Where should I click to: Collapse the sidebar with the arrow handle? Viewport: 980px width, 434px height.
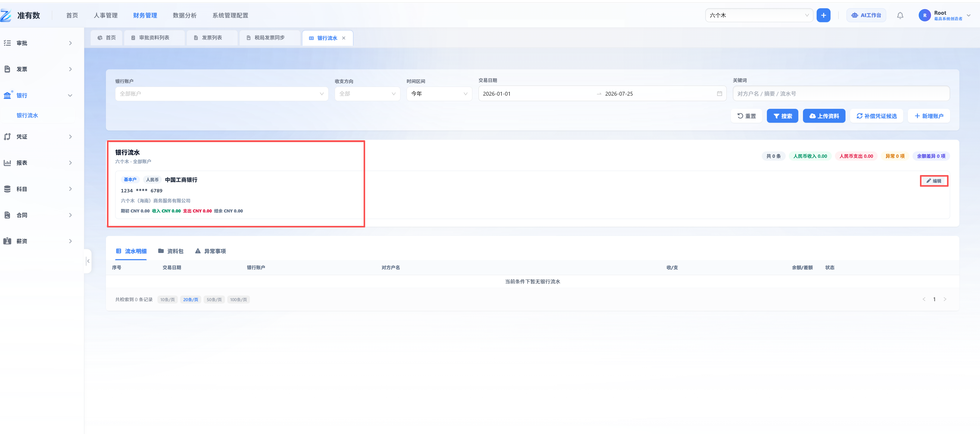click(88, 261)
